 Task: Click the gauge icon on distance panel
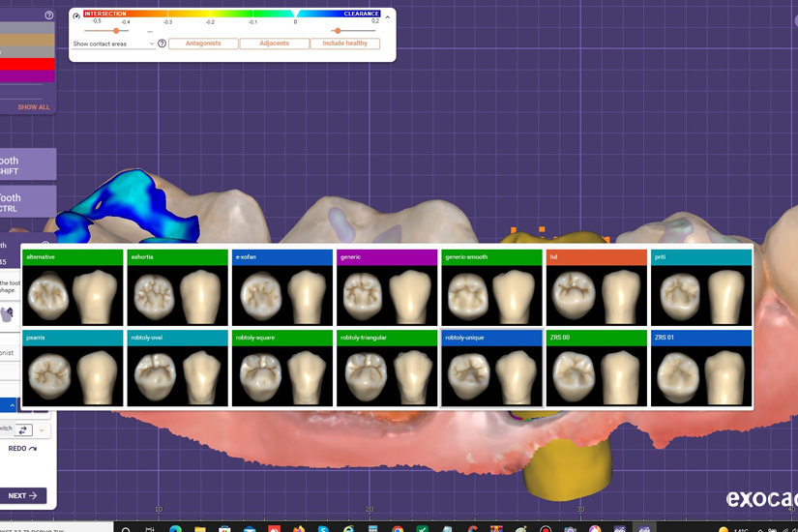point(76,15)
